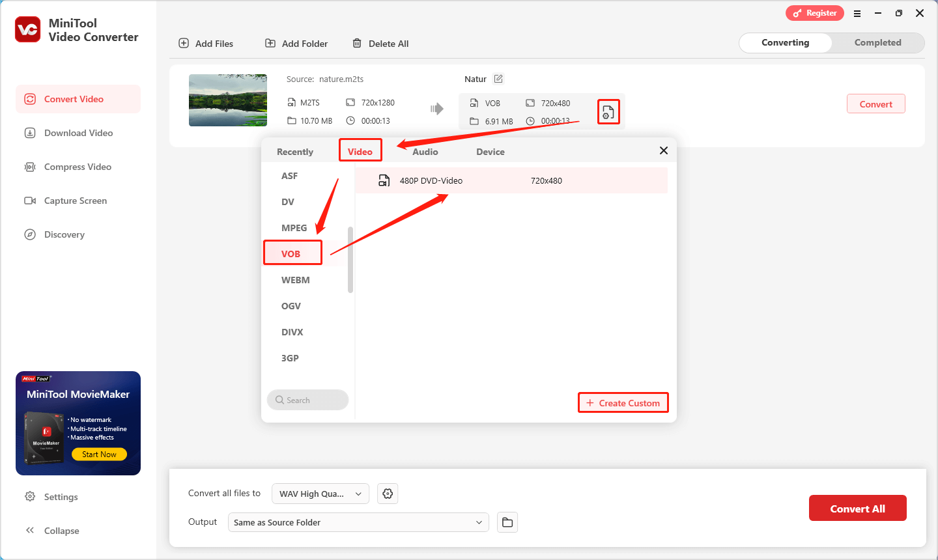This screenshot has height=560, width=938.
Task: Click the source M2TS format icon
Action: pos(292,102)
